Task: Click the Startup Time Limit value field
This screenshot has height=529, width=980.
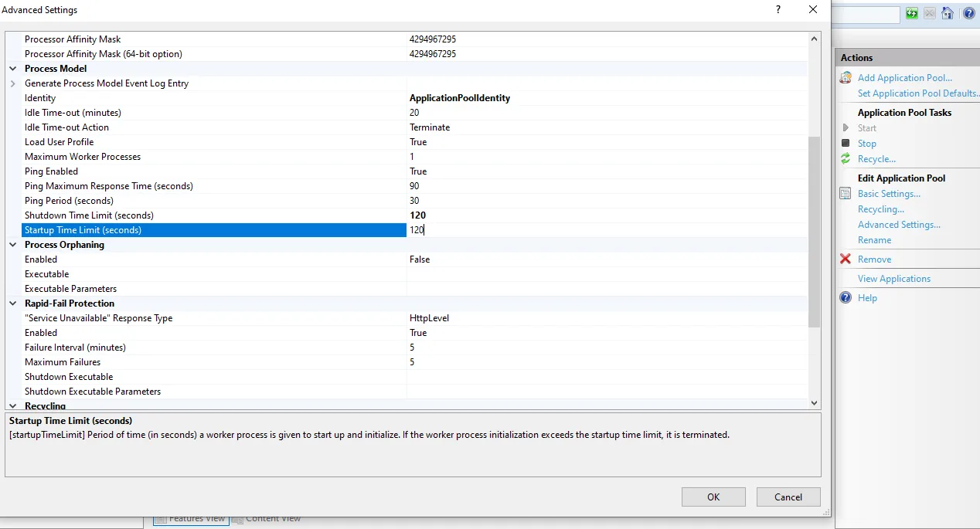Action: coord(607,230)
